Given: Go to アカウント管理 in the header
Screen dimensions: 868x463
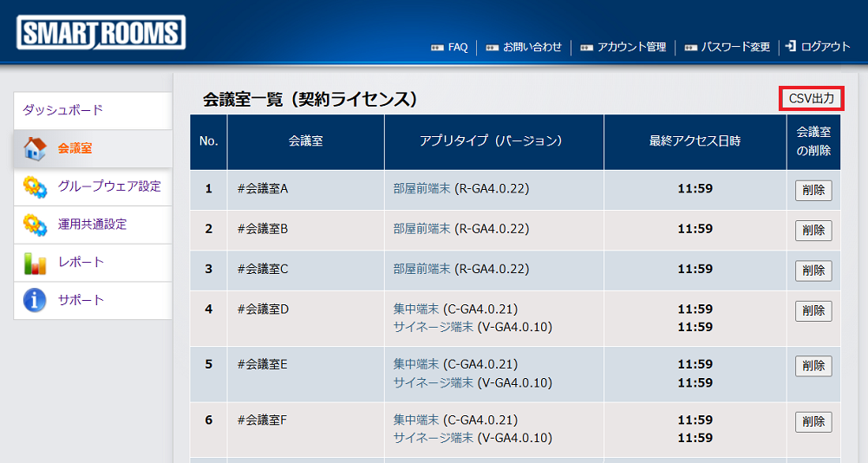Looking at the screenshot, I should tap(631, 48).
